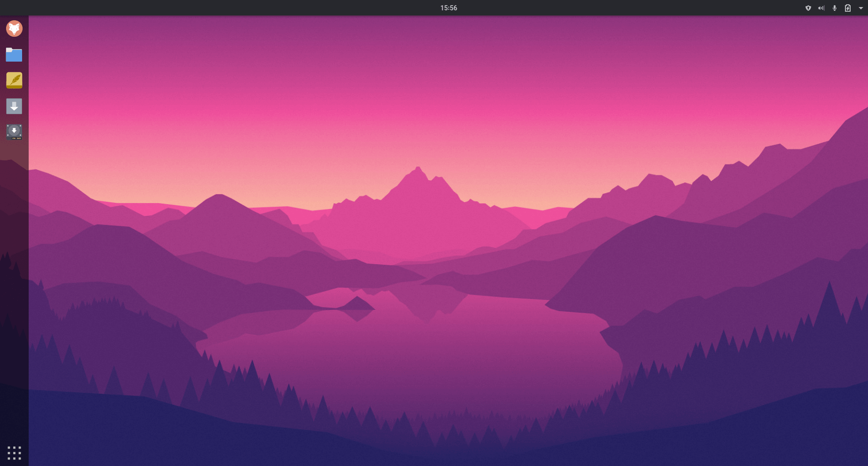Open the yellow feather text editor
Image resolution: width=868 pixels, height=466 pixels.
point(14,80)
